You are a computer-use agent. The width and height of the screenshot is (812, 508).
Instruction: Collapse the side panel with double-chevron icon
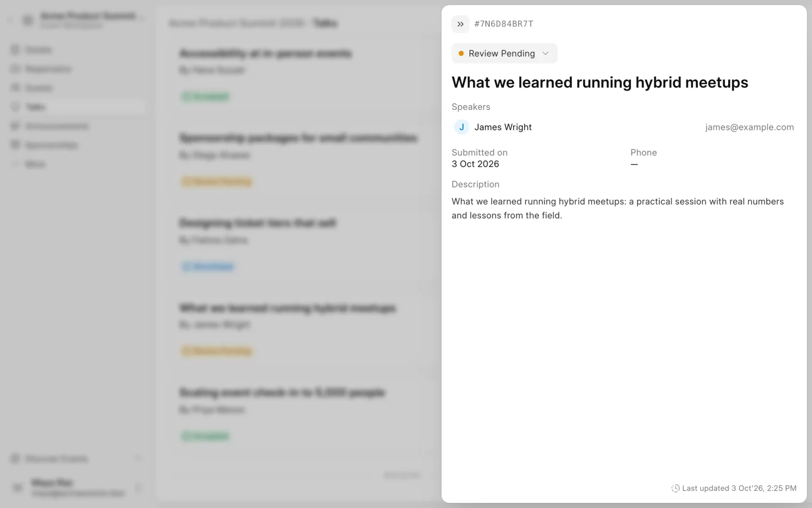460,24
